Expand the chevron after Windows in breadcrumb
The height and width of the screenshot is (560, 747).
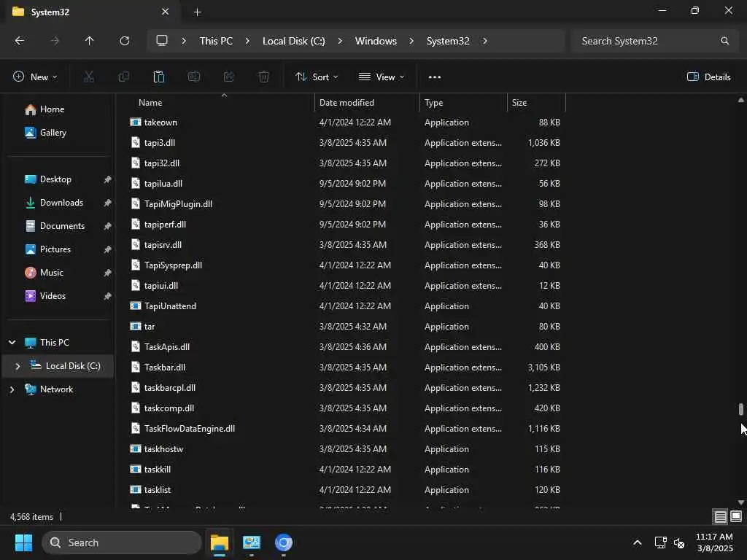click(x=411, y=41)
